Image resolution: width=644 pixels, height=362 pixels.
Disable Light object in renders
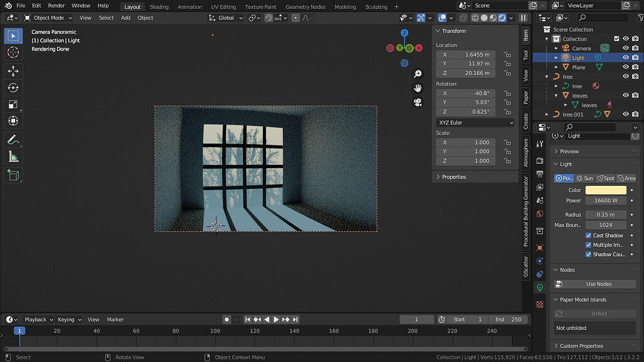tap(635, 57)
